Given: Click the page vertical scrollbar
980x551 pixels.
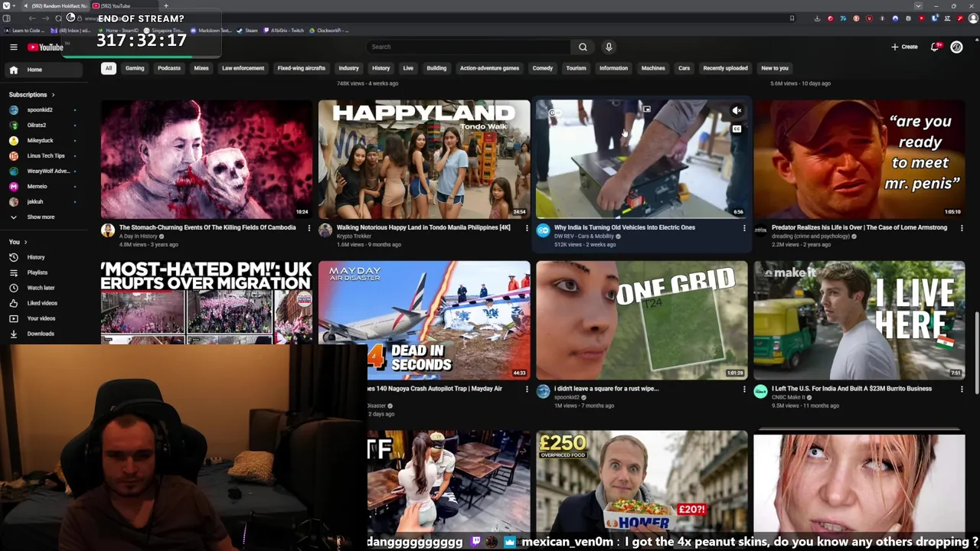Looking at the screenshot, I should [975, 352].
